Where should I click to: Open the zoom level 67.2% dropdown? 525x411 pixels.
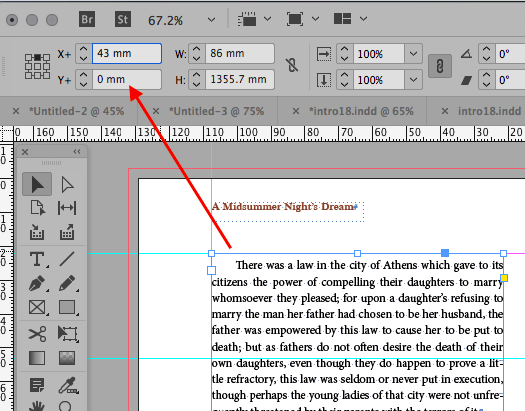pos(211,20)
